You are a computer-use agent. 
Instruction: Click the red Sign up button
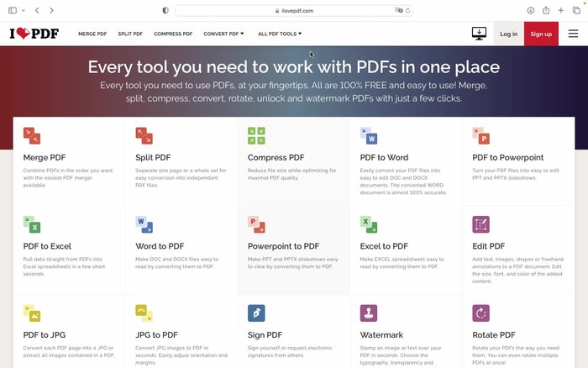click(x=541, y=34)
